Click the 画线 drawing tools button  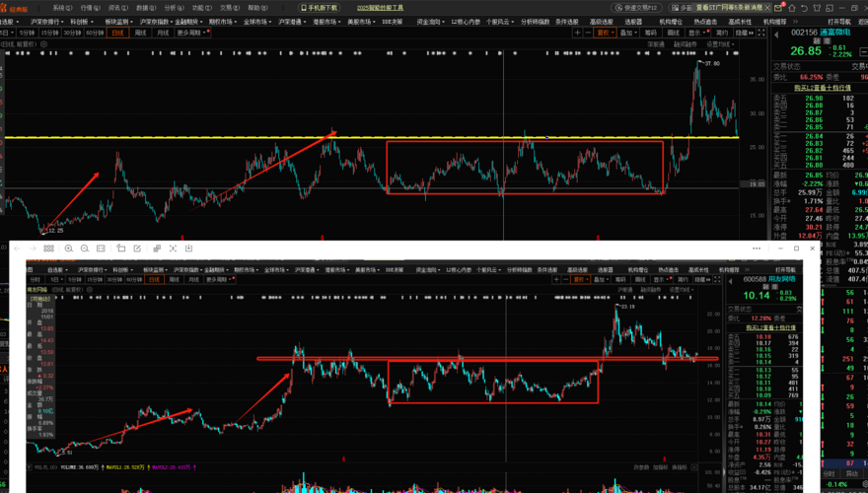tap(673, 33)
